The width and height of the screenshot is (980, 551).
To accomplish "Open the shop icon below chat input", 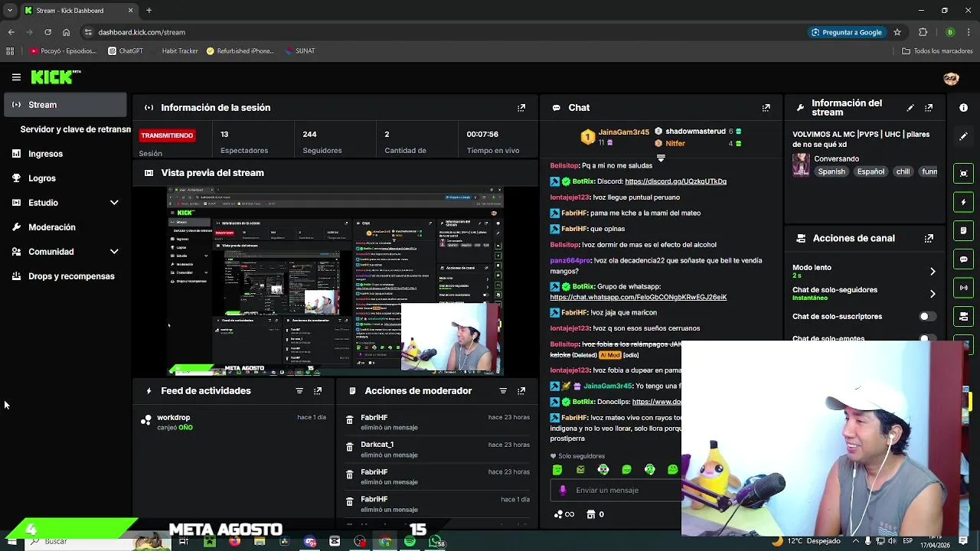I will tap(591, 514).
